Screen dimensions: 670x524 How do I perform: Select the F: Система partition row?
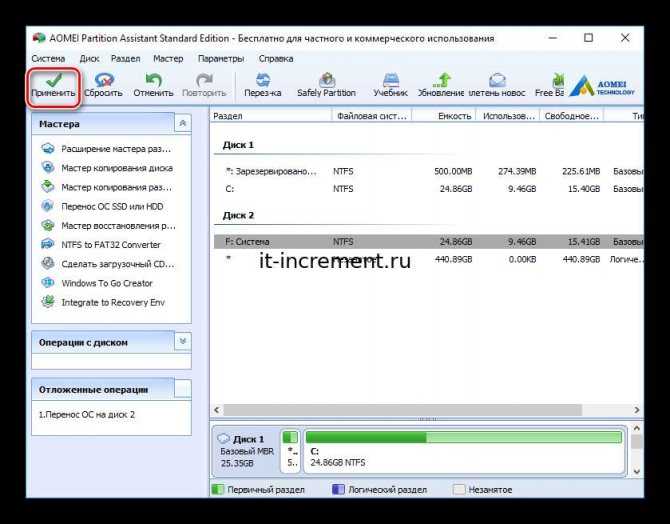click(429, 242)
